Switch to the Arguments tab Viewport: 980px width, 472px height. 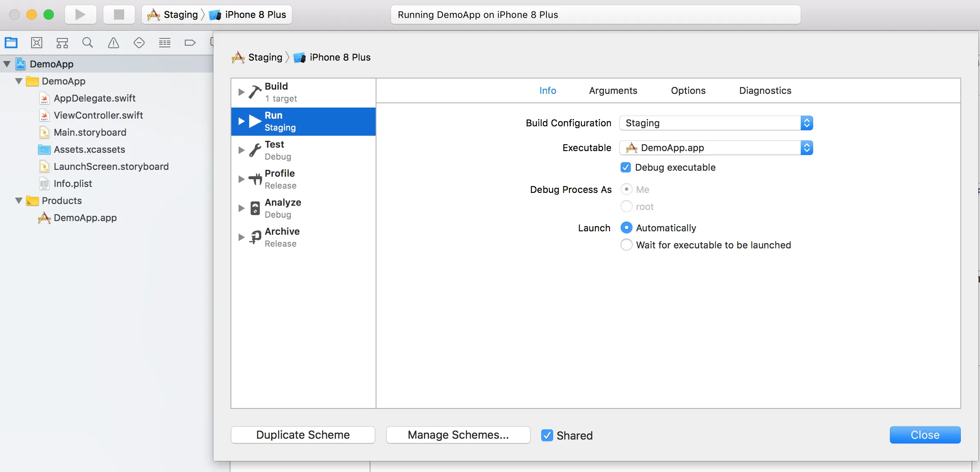pos(613,90)
